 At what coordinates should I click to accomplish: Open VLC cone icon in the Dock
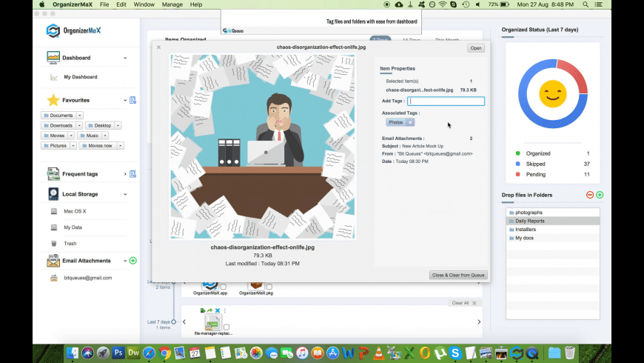[x=378, y=353]
